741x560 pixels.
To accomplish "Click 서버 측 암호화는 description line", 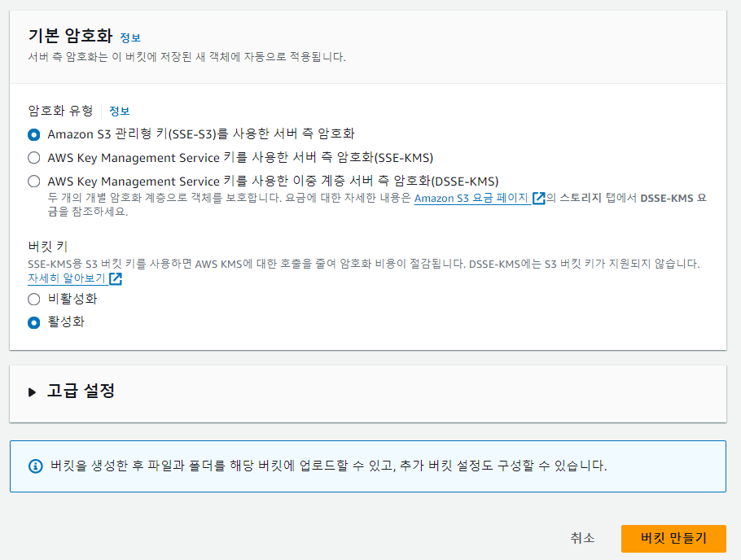I will pyautogui.click(x=186, y=57).
